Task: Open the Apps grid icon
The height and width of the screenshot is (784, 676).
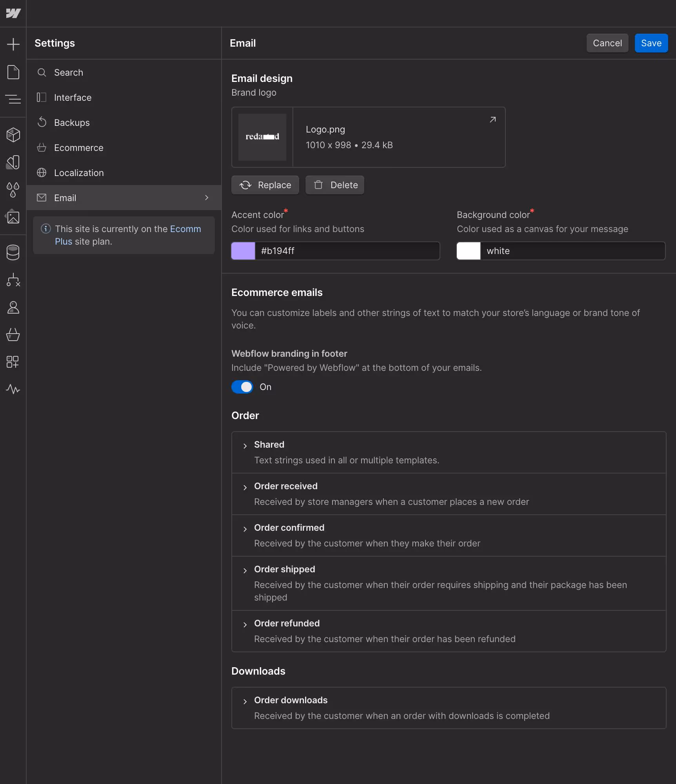Action: coord(13,362)
